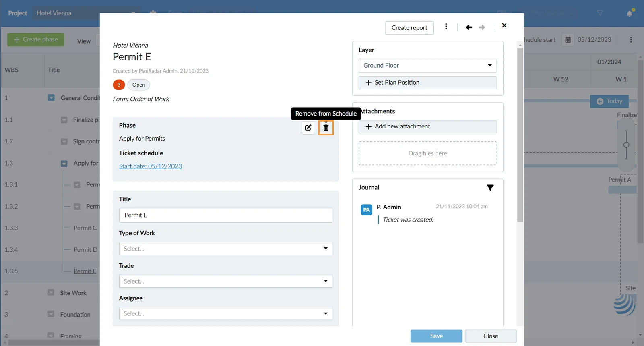Filter the Journal entries
This screenshot has height=346, width=644.
click(x=490, y=188)
